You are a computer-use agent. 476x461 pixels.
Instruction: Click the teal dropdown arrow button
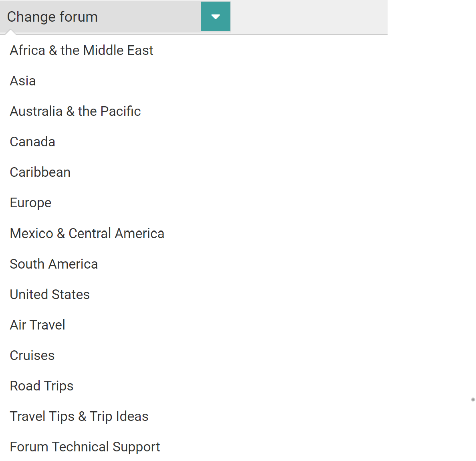tap(216, 17)
